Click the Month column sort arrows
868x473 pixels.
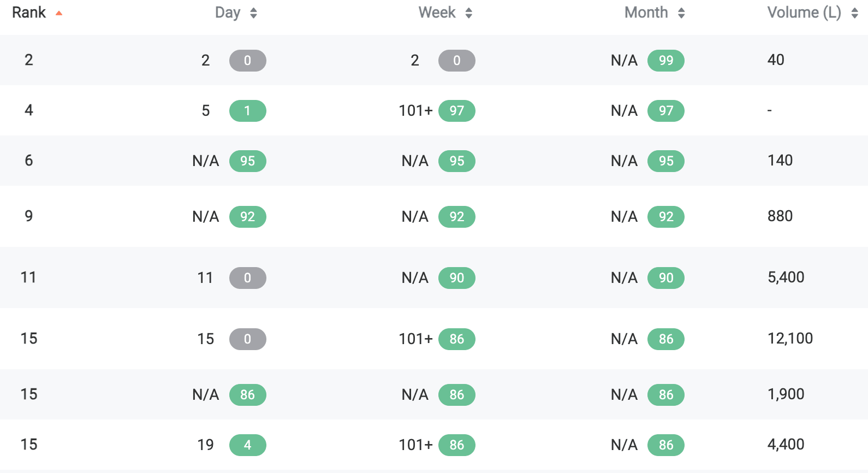click(x=681, y=13)
